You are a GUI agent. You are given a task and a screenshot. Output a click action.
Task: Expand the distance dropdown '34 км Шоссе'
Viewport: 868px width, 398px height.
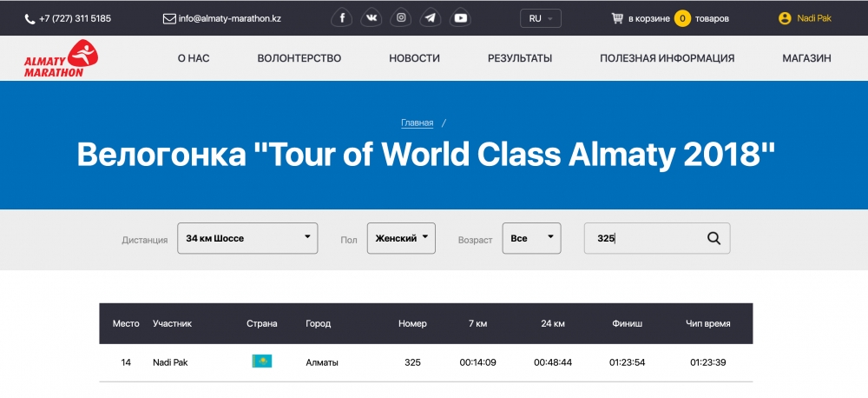click(x=247, y=238)
